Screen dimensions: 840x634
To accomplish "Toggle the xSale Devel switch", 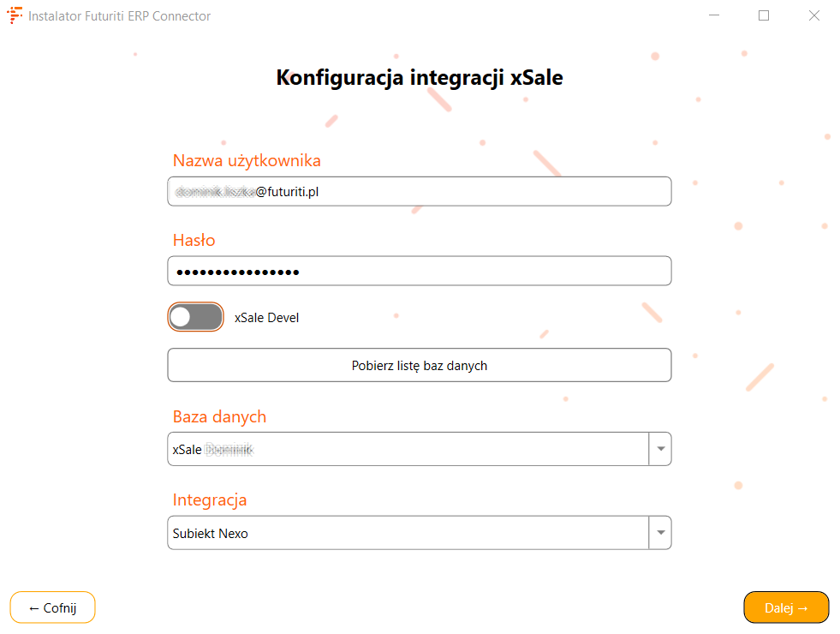I will (195, 317).
